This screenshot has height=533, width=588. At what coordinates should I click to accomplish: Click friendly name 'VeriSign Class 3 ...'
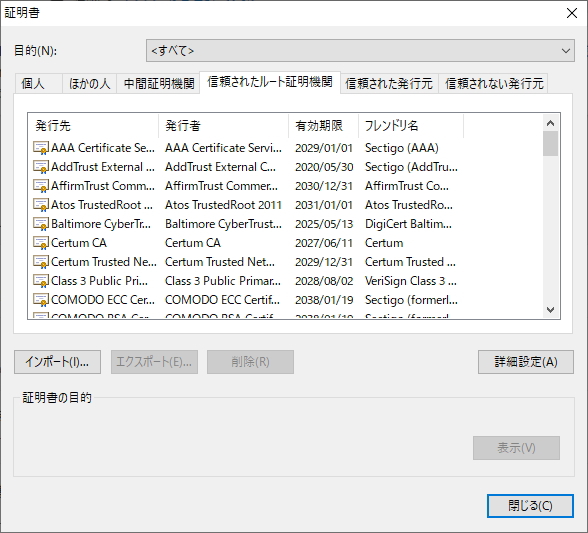pos(411,281)
